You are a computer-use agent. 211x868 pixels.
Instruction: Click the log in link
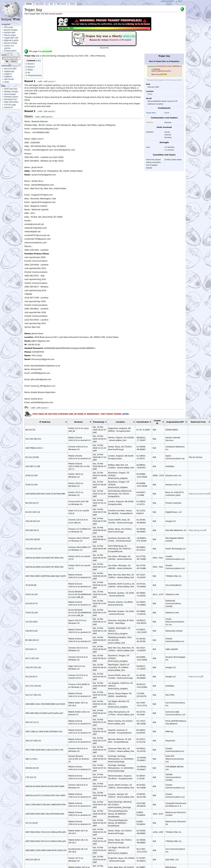pyautogui.click(x=180, y=1)
